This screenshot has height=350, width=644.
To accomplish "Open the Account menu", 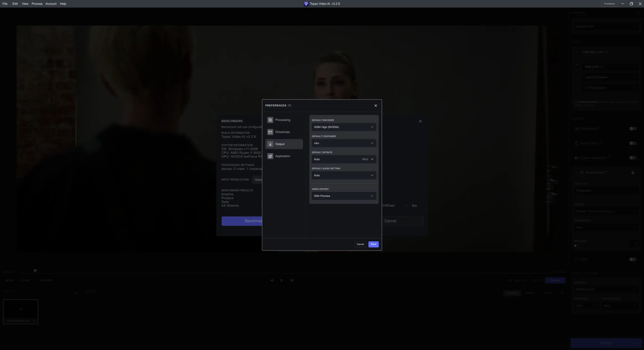I will pyautogui.click(x=51, y=4).
